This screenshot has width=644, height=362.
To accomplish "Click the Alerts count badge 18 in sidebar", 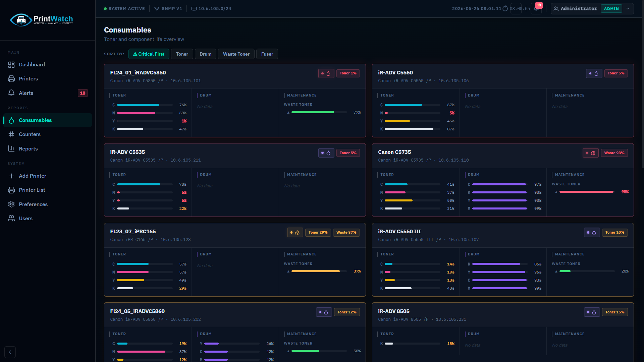I will point(83,93).
